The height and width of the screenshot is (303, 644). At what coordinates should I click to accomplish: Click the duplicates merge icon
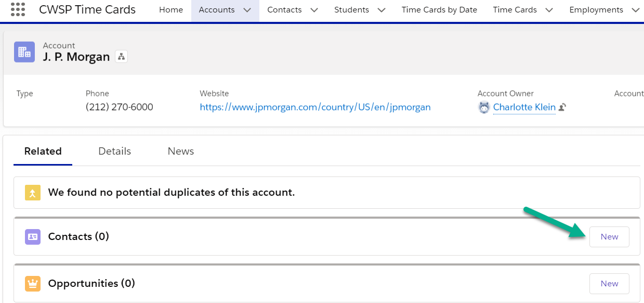(32, 193)
